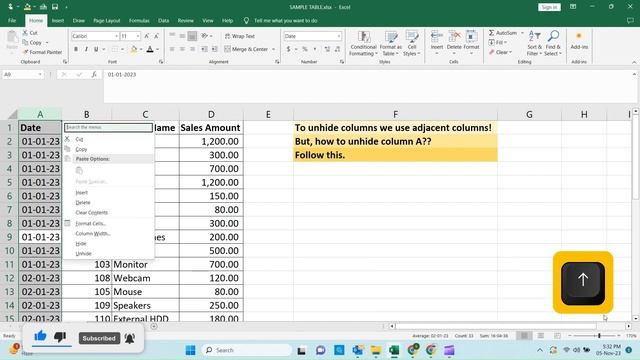Viewport: 640px width, 360px height.
Task: Click the thumbs up like icon
Action: click(x=40, y=336)
